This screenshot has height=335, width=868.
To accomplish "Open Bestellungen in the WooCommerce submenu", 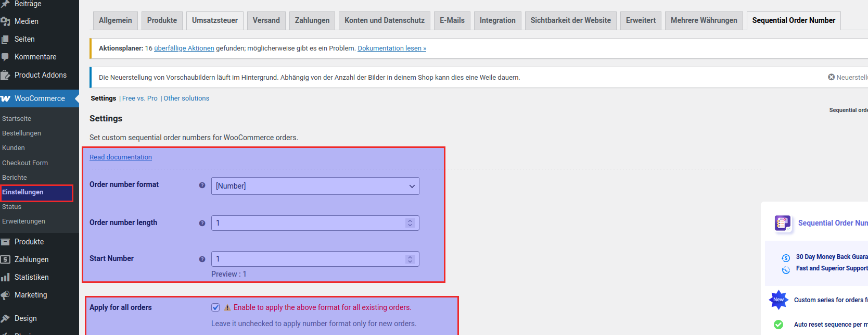I will [x=21, y=133].
